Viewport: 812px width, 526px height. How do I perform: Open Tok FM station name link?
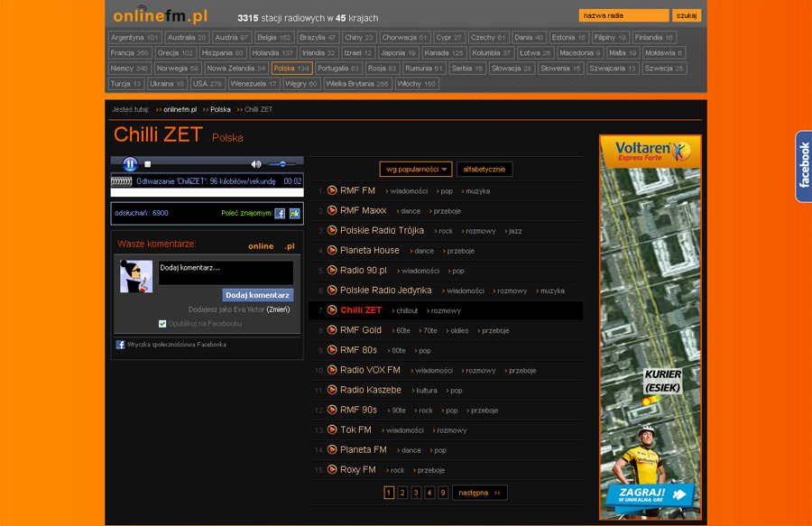(x=355, y=429)
